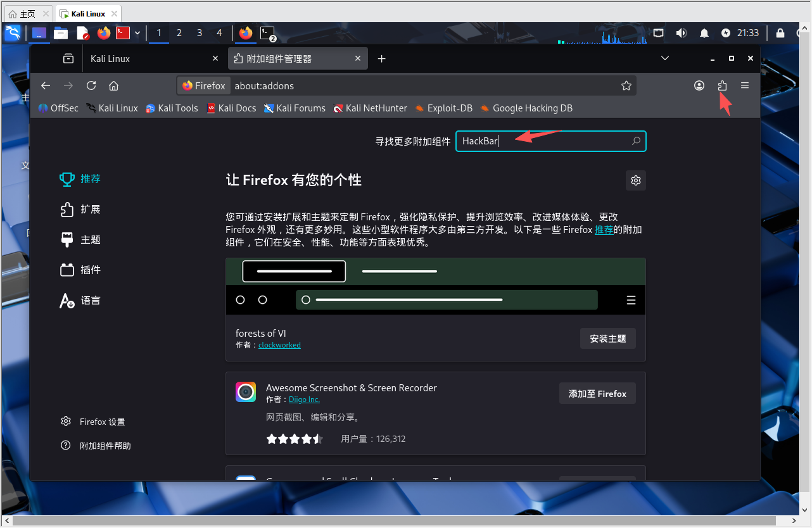
Task: Click the add-on search magnifier icon
Action: 636,141
